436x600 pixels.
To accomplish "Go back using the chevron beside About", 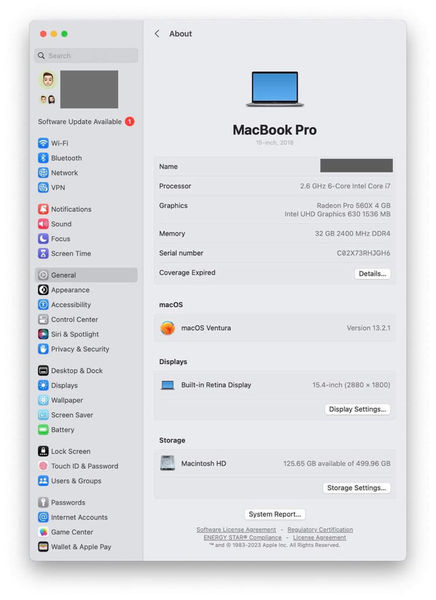I will tap(157, 34).
